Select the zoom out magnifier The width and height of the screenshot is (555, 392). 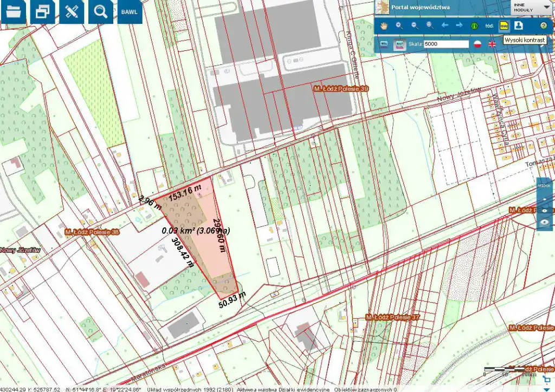[x=415, y=25]
